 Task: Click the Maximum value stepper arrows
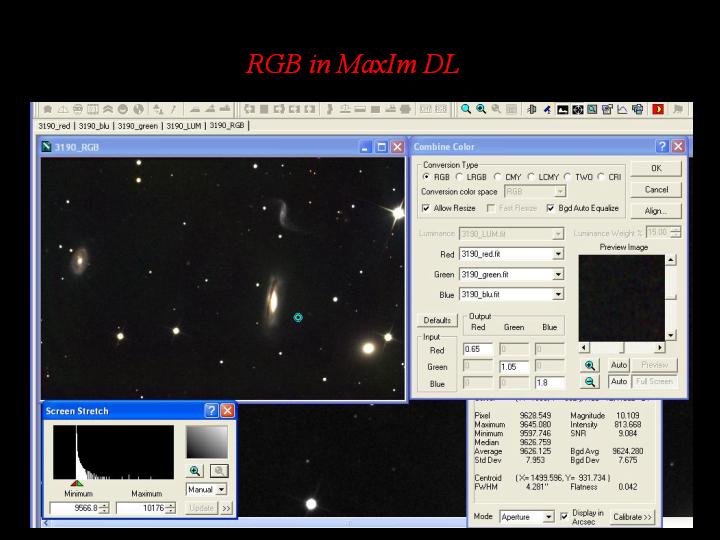click(171, 508)
